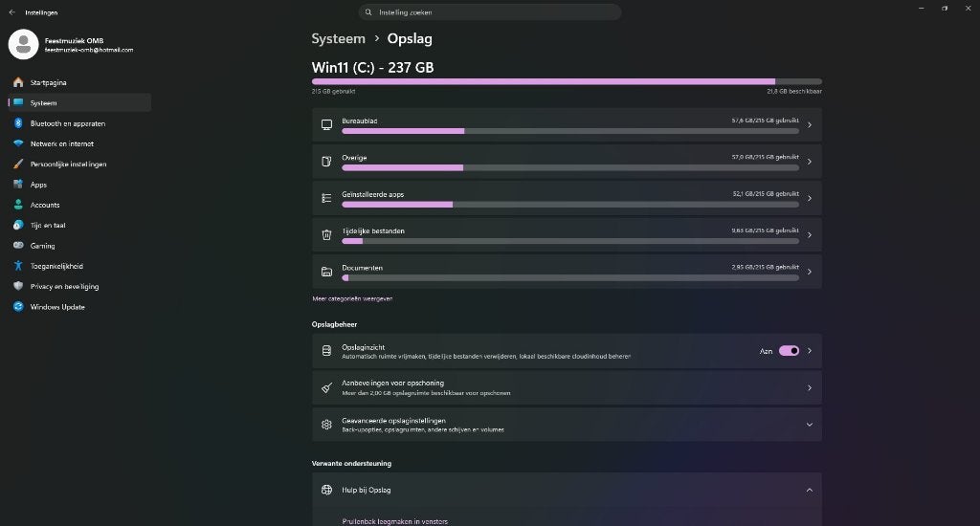The height and width of the screenshot is (526, 980).
Task: Click the Systeem breadcrumb link
Action: [338, 38]
